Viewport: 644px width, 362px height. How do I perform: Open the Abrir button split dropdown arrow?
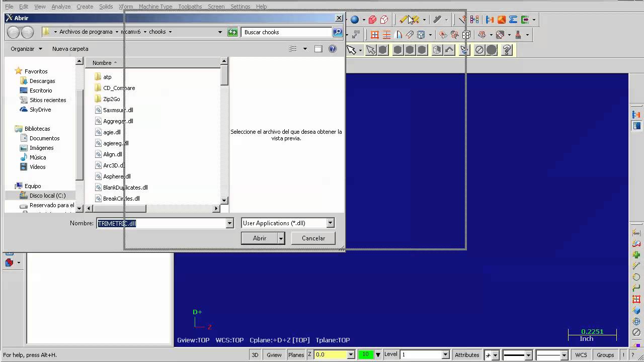point(281,238)
